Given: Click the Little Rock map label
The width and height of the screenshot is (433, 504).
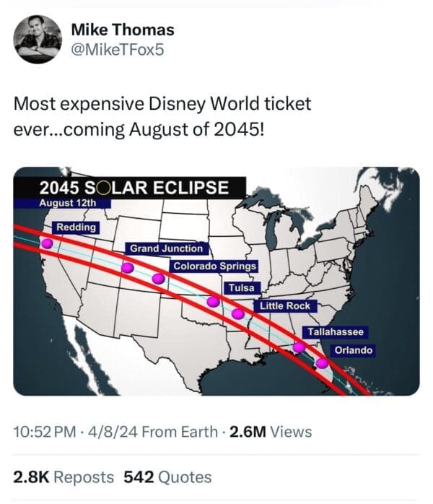Looking at the screenshot, I should click(x=284, y=306).
